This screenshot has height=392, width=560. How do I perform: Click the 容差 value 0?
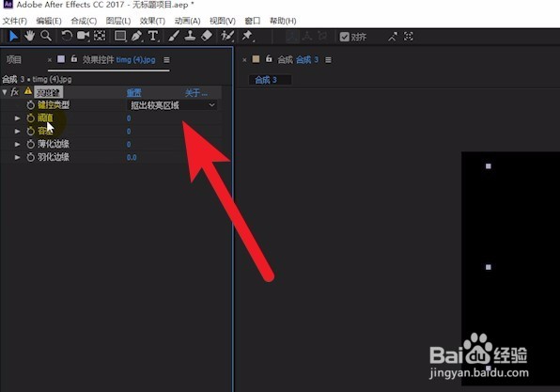pyautogui.click(x=129, y=132)
